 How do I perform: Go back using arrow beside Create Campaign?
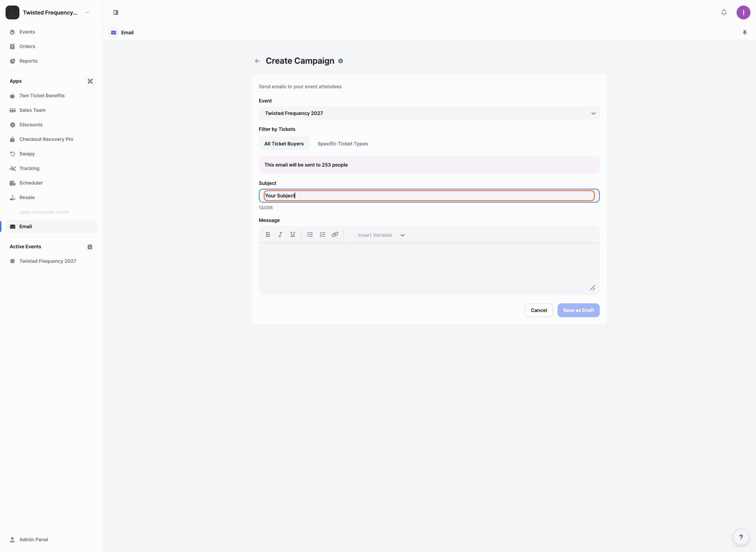click(x=257, y=61)
